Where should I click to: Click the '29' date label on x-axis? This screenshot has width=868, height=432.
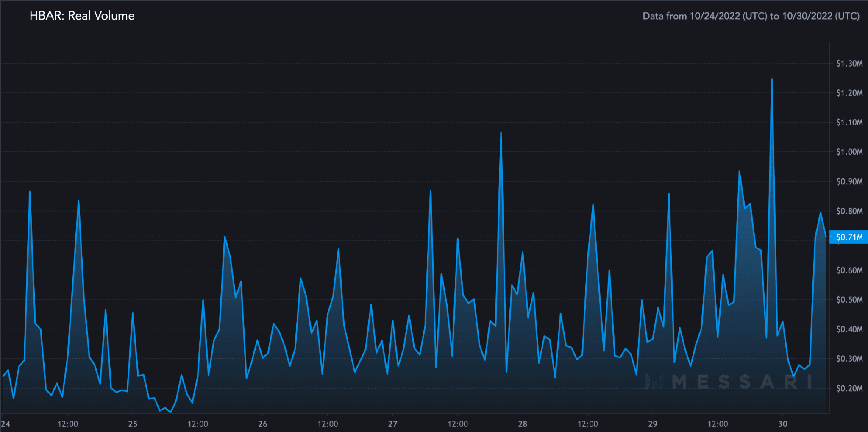click(x=653, y=424)
